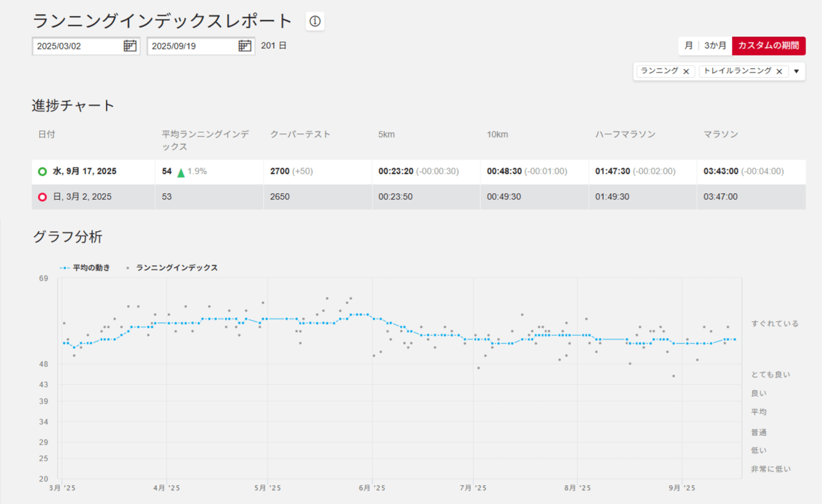
Task: Click the end date field 2025/09/19
Action: tap(191, 46)
